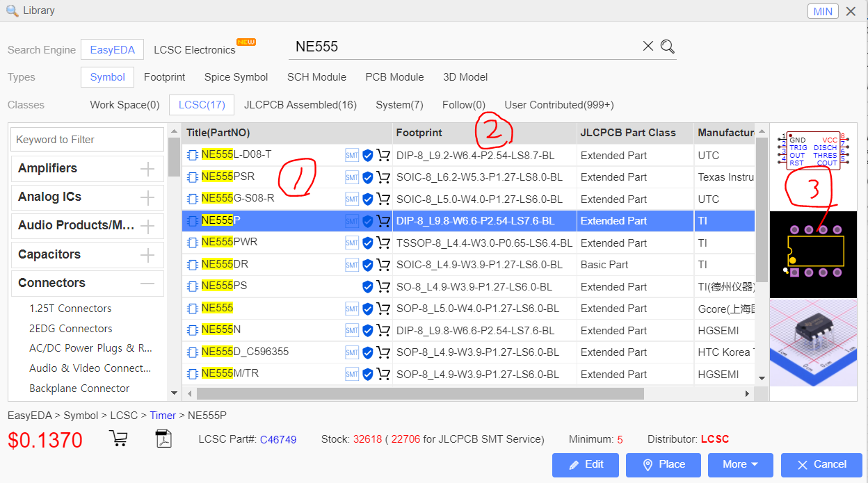Click the cart icon in NE555L-D08-T row

point(383,155)
